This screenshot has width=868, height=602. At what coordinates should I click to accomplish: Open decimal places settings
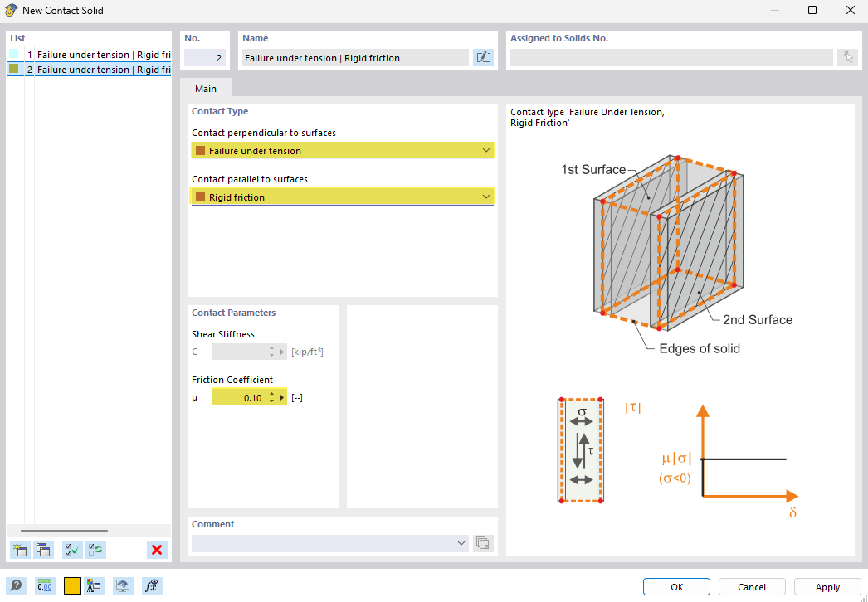(43, 585)
